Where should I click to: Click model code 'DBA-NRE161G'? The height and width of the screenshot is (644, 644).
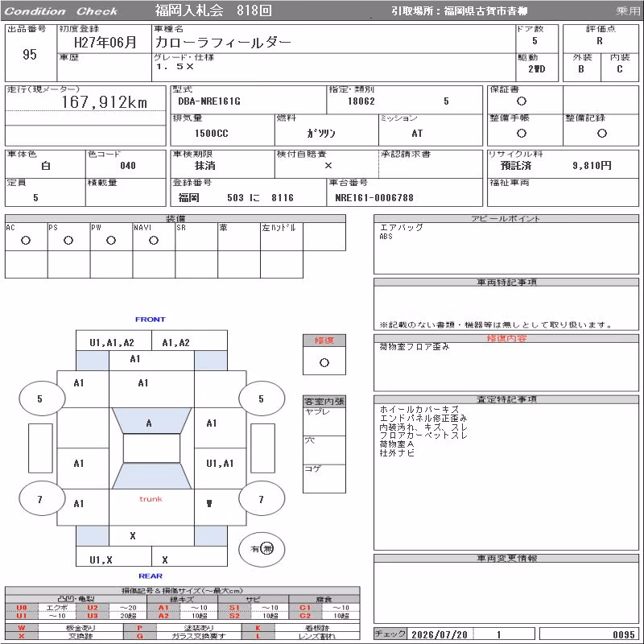209,101
